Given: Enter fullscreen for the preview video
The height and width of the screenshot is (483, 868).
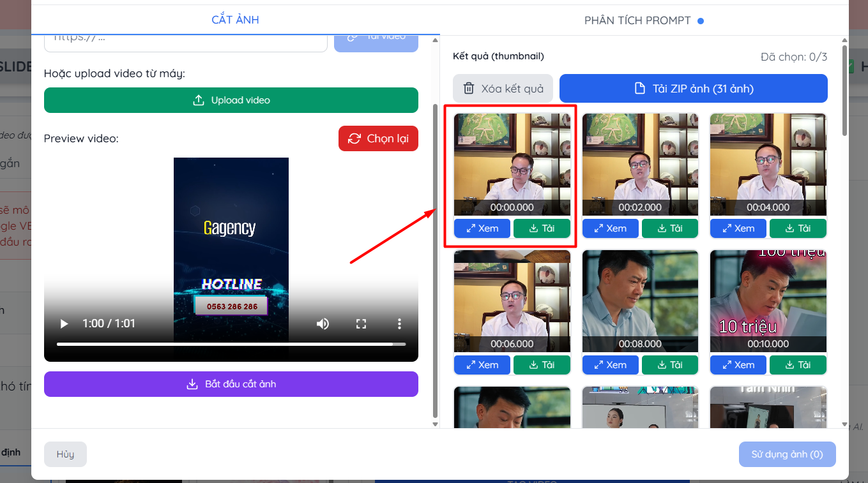Looking at the screenshot, I should (x=361, y=324).
